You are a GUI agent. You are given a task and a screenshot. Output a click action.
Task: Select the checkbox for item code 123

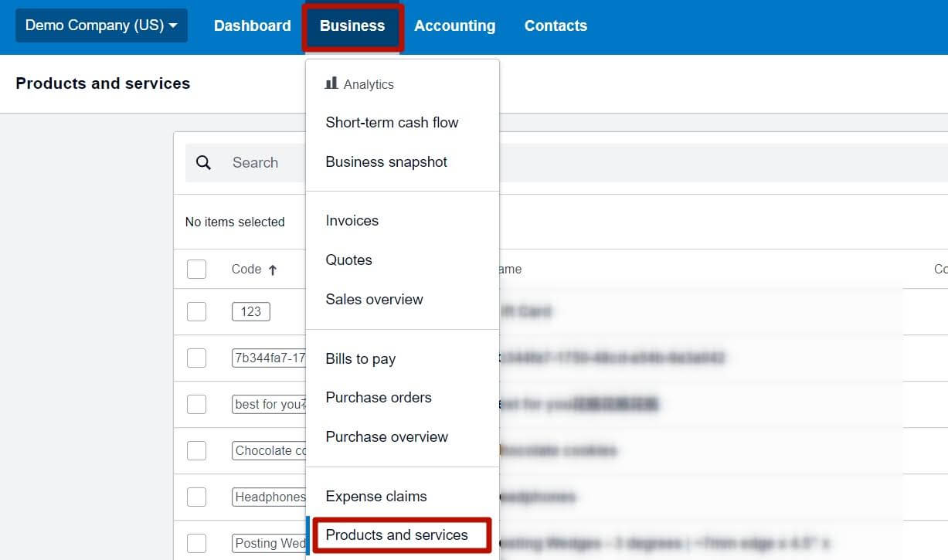click(x=196, y=311)
